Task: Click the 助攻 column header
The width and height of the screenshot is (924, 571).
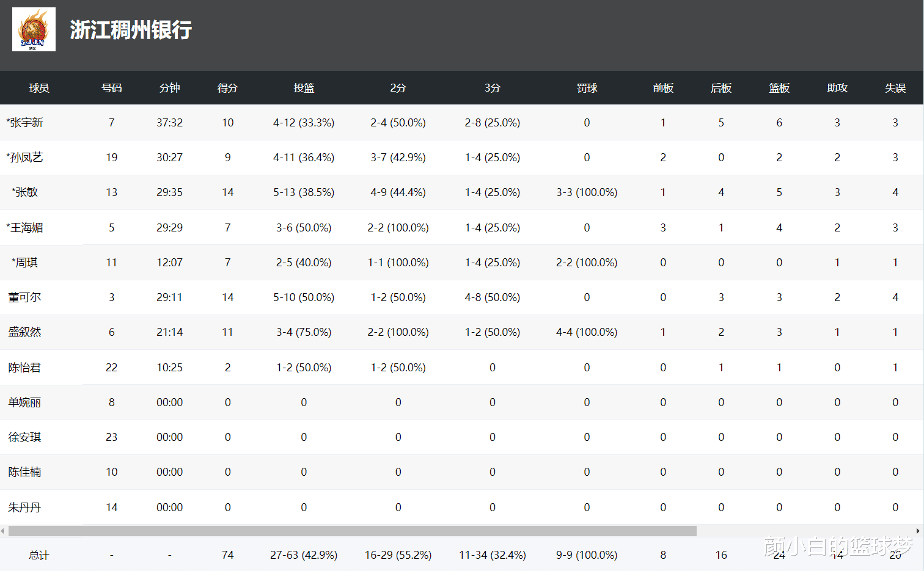Action: pos(837,88)
